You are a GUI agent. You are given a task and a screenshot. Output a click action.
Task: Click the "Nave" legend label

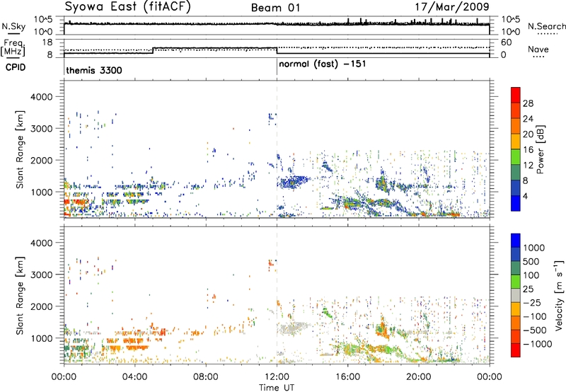coord(538,50)
